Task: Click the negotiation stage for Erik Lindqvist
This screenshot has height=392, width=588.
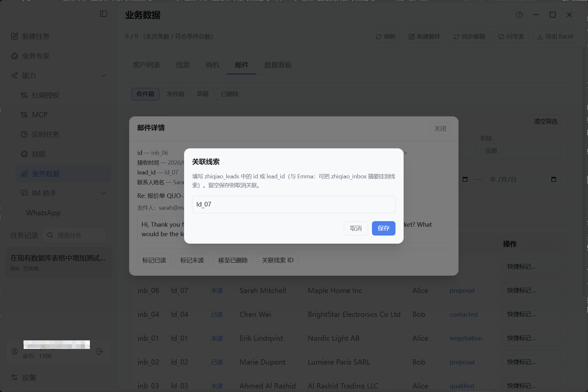Action: point(466,338)
